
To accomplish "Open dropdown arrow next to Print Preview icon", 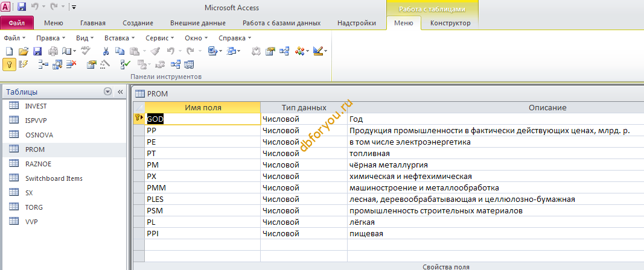I will (75, 51).
